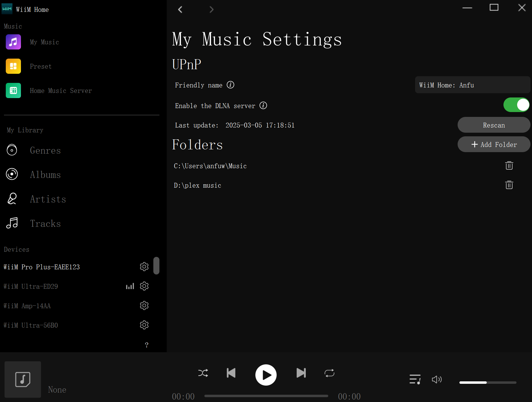Click the green Home Music Server icon
Viewport: 532px width, 402px height.
point(13,90)
